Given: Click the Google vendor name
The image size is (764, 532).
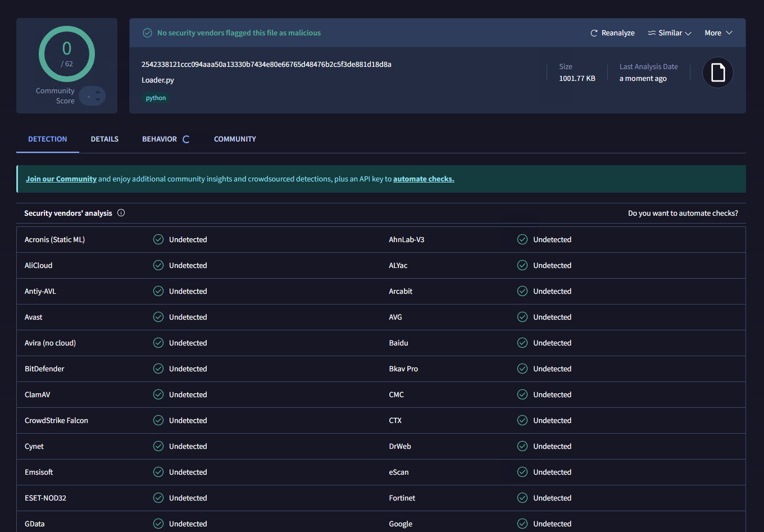Looking at the screenshot, I should tap(401, 524).
